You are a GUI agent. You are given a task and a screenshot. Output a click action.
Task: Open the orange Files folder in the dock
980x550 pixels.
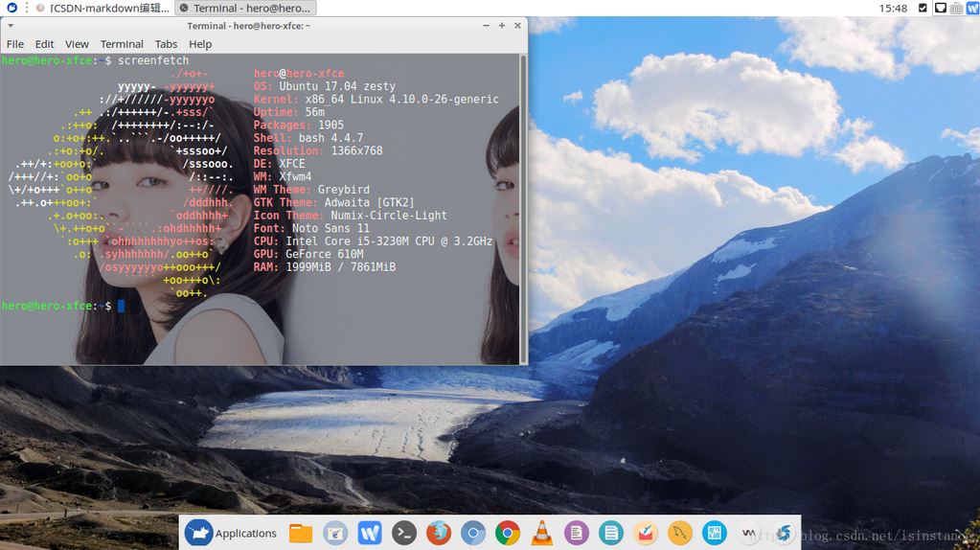pos(301,533)
